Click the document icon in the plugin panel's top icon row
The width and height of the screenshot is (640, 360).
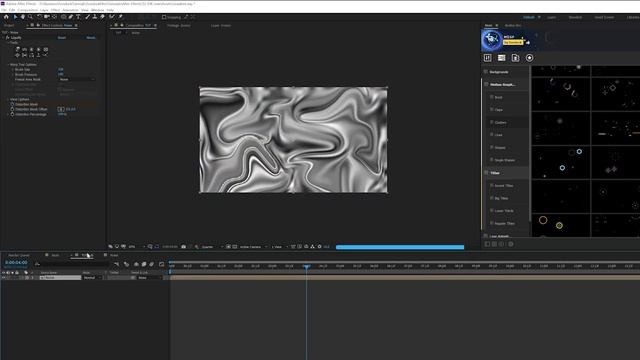point(516,58)
